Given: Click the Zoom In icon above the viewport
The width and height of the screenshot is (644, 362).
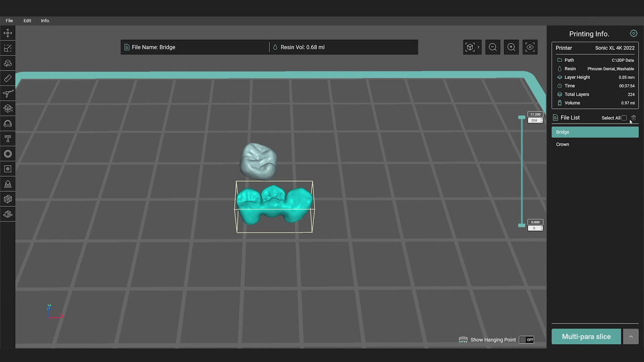Looking at the screenshot, I should pos(511,47).
